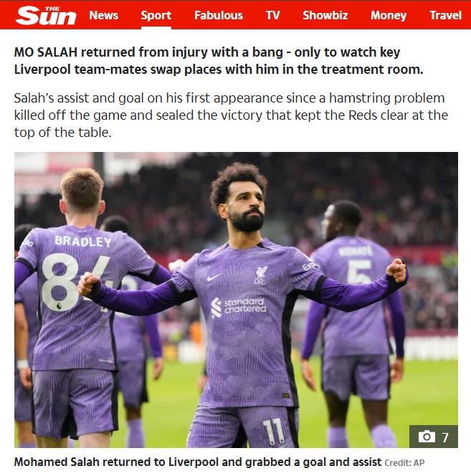Select the Sport tab
This screenshot has height=476, width=471.
pyautogui.click(x=156, y=15)
